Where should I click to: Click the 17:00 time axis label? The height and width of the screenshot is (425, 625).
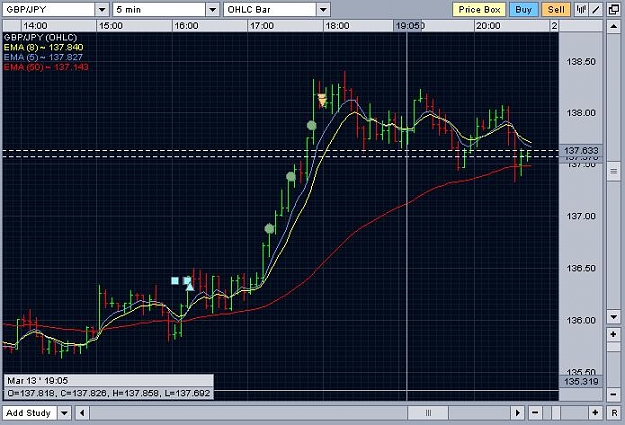(262, 26)
